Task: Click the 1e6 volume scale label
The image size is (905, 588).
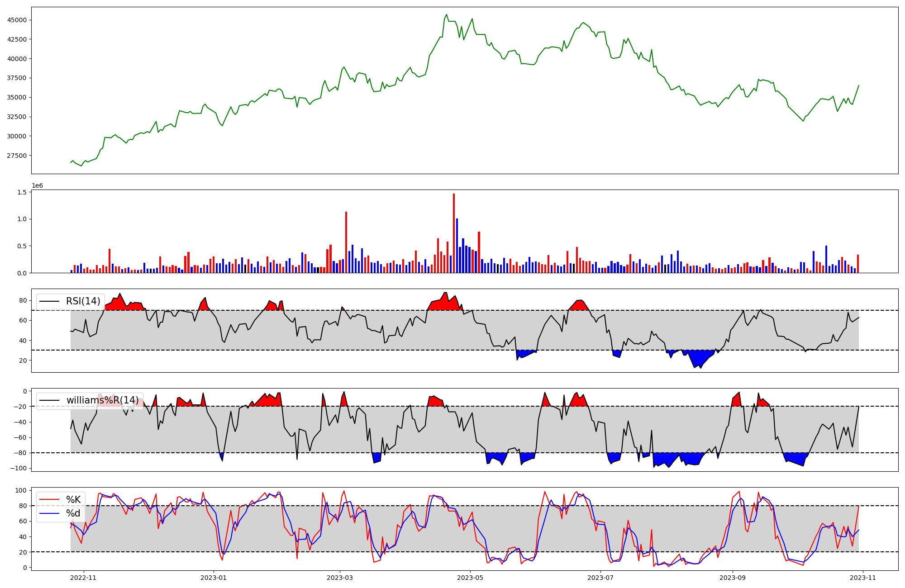Action: click(37, 186)
